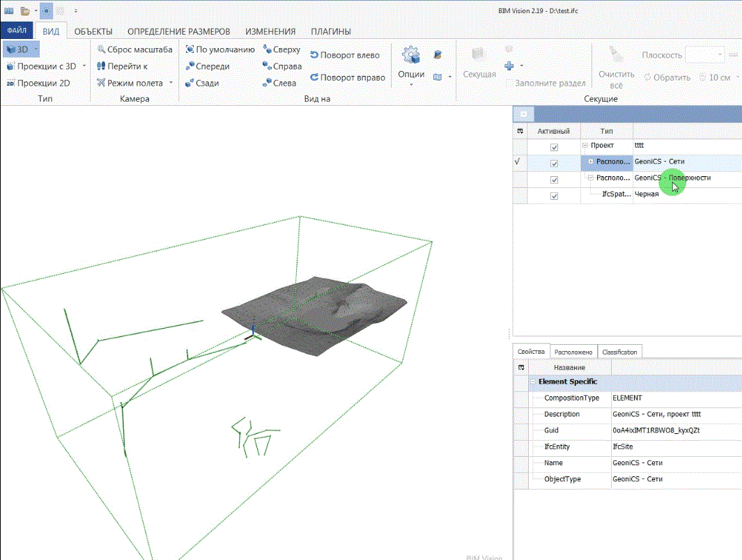The width and height of the screenshot is (742, 560).
Task: Click the column chooser icon beside Название
Action: pyautogui.click(x=521, y=368)
